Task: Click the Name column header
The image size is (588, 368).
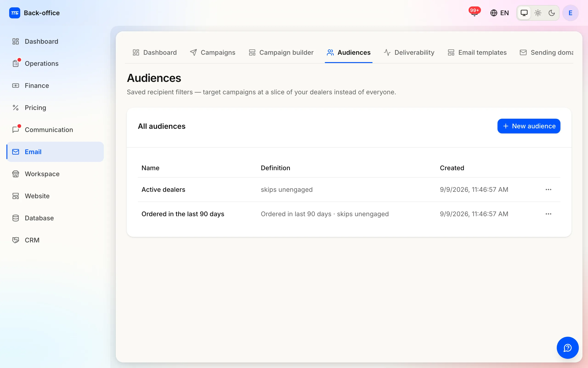Action: [150, 168]
